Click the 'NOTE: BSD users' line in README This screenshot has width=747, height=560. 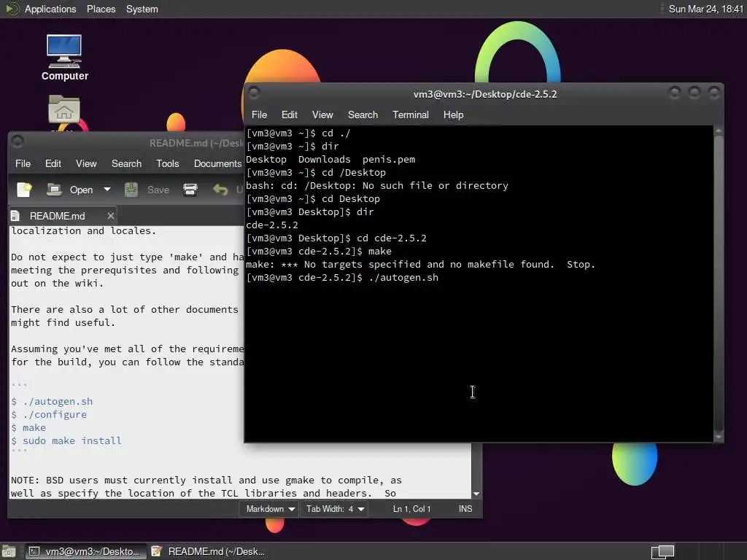tap(206, 481)
